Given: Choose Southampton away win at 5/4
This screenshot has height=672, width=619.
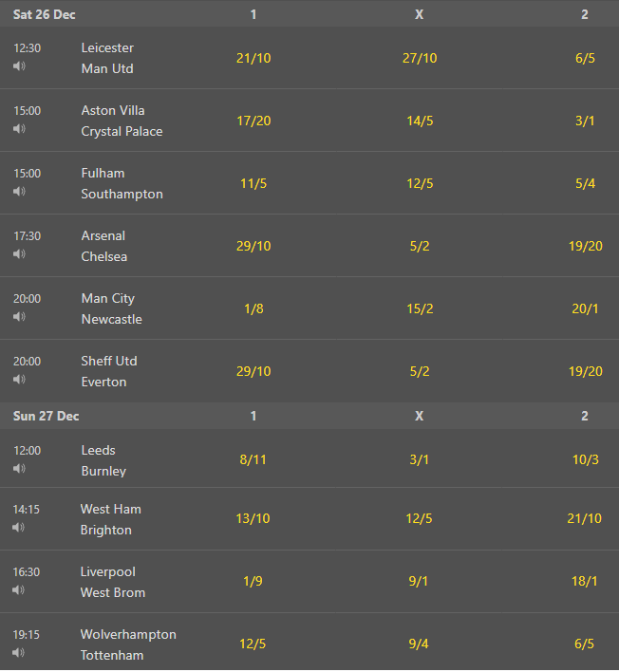Looking at the screenshot, I should click(x=585, y=183).
